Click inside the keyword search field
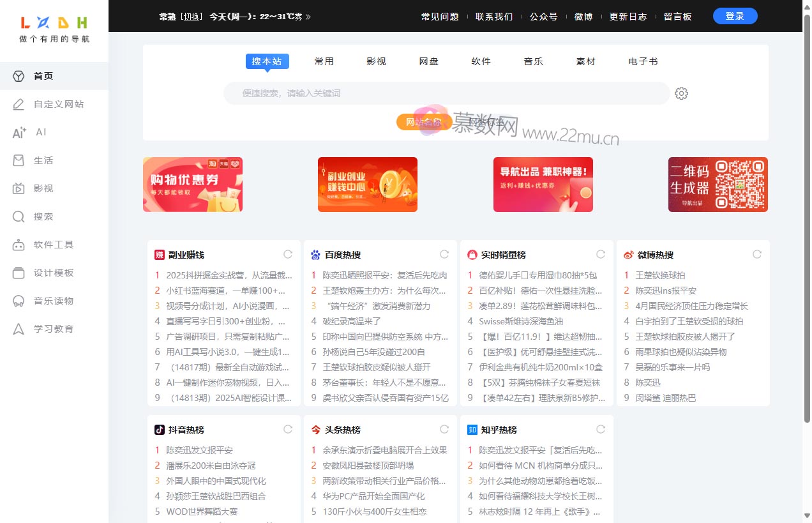Screen dimensions: 812x523 click(x=447, y=93)
